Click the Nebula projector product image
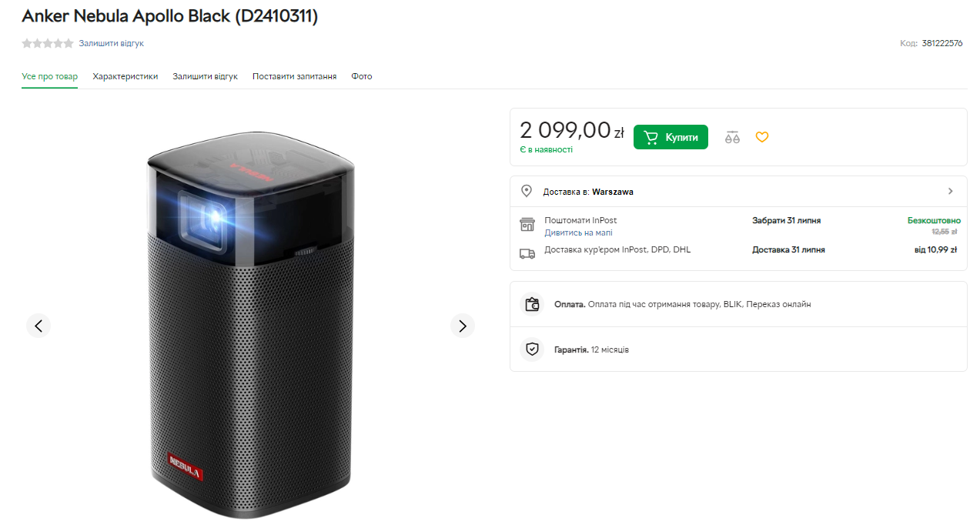 point(250,323)
